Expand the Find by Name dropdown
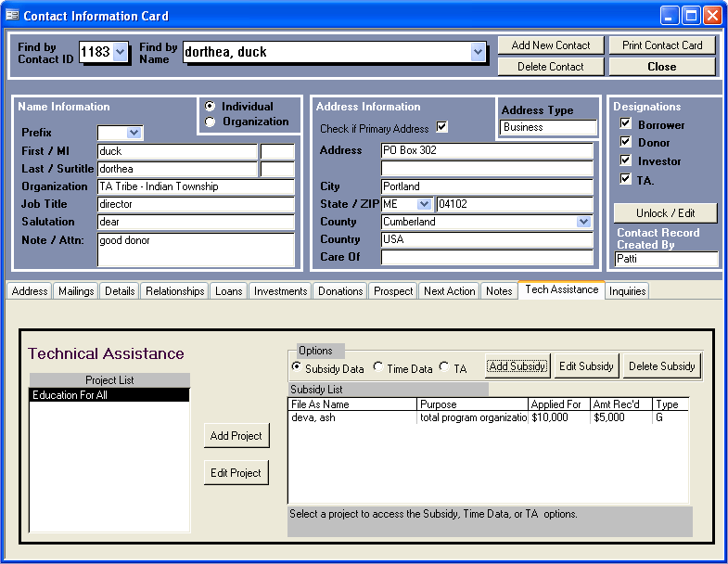This screenshot has height=564, width=728. (478, 53)
